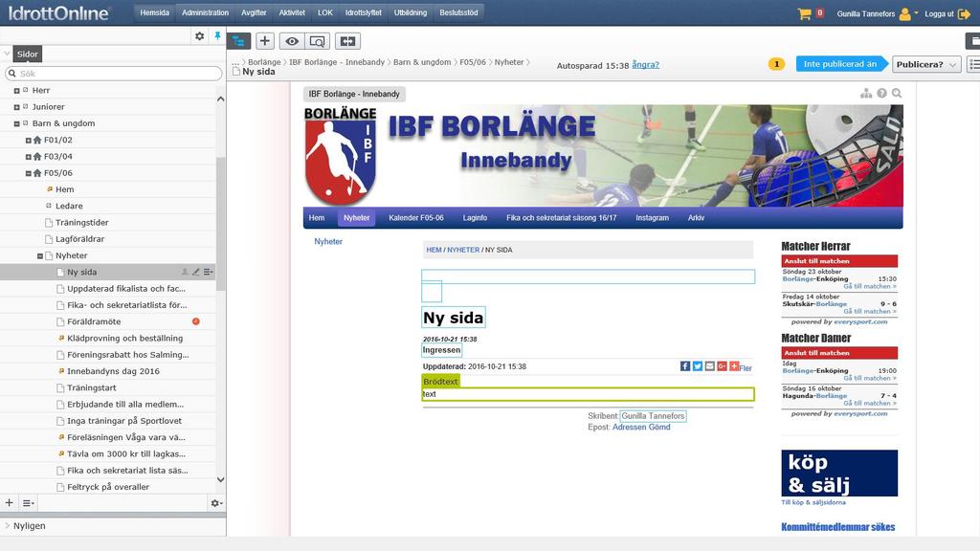Select Föräldramöte page in the tree
980x551 pixels.
pyautogui.click(x=94, y=321)
